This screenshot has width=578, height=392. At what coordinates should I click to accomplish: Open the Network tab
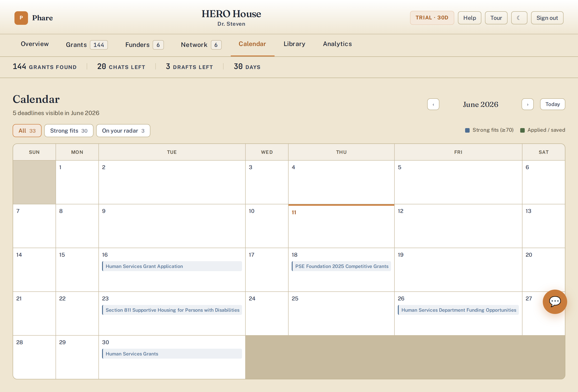point(201,45)
